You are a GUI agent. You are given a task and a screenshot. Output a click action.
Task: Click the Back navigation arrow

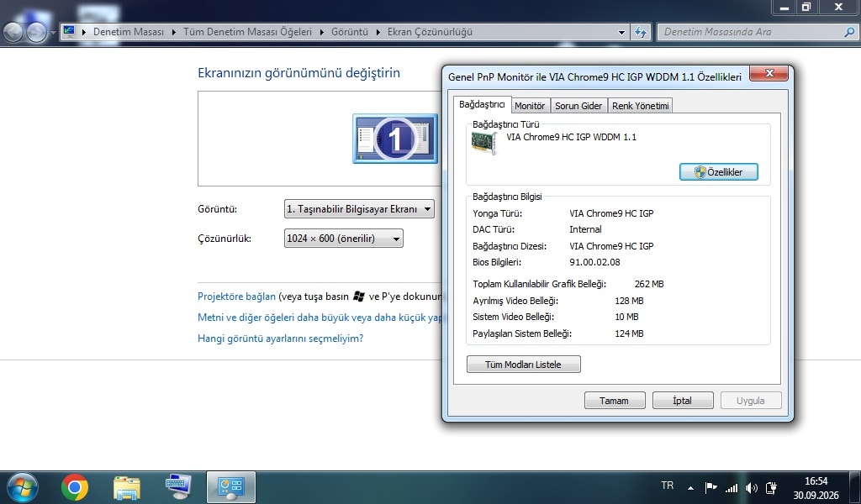coord(13,33)
